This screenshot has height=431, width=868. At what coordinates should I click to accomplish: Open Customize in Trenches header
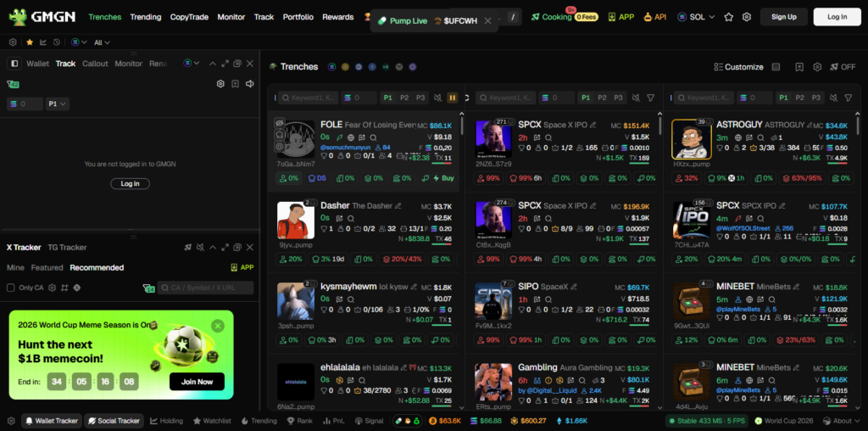coord(738,67)
